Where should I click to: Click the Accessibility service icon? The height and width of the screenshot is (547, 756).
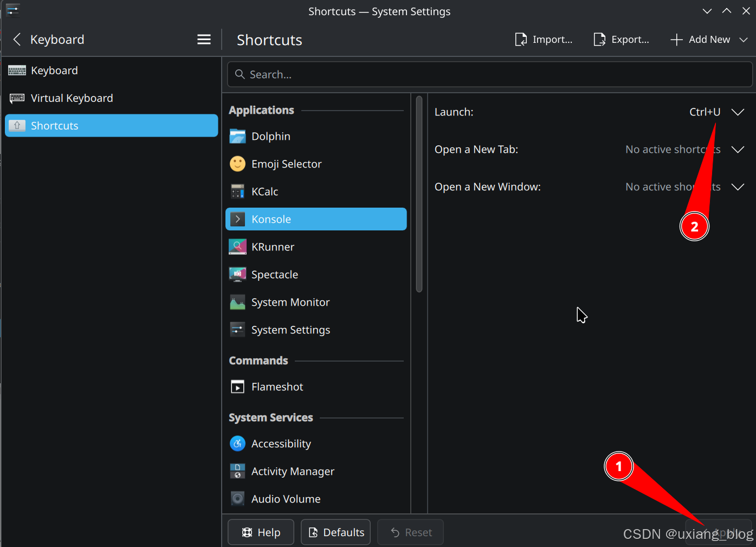(237, 443)
